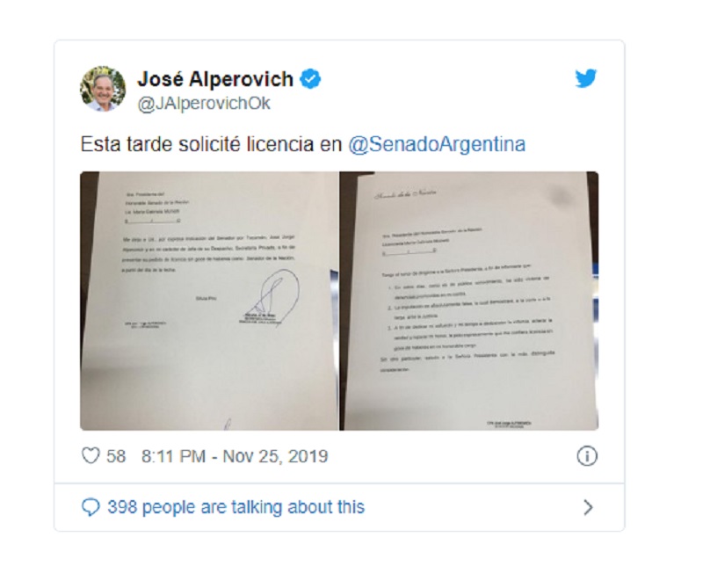Image resolution: width=703 pixels, height=588 pixels.
Task: Follow the @SenadoArgentina mention link
Action: [x=437, y=144]
